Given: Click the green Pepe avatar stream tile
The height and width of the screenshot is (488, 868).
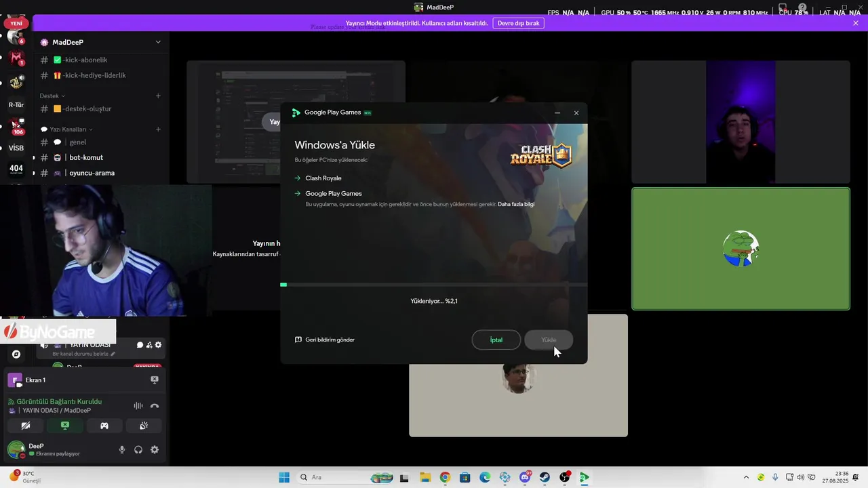Looking at the screenshot, I should pyautogui.click(x=741, y=249).
